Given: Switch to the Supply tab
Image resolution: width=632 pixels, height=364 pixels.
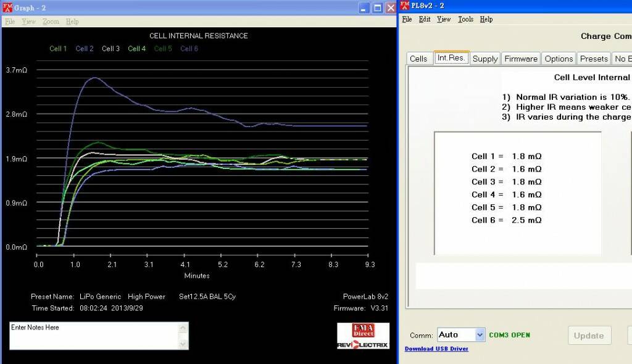Looking at the screenshot, I should [x=485, y=59].
